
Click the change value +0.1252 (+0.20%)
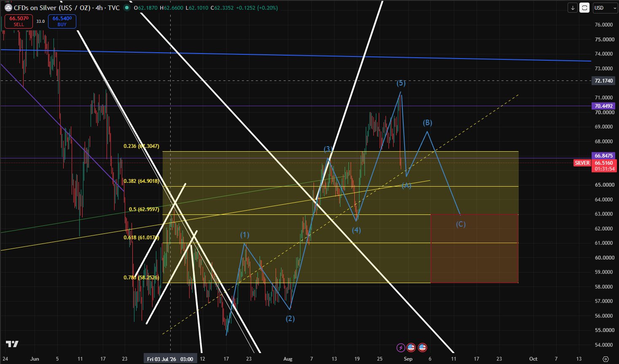coord(257,8)
